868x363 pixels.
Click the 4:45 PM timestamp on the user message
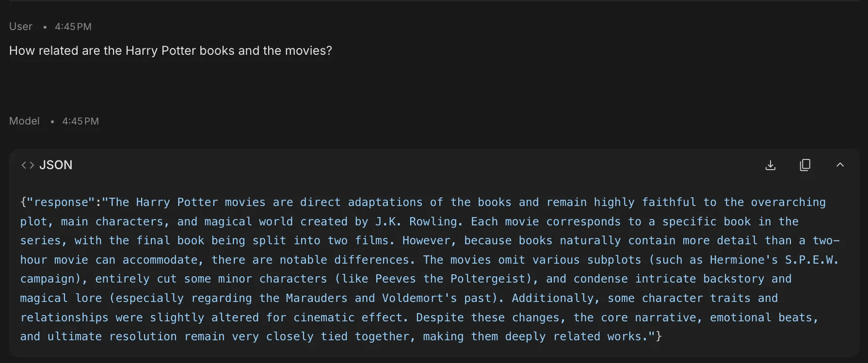click(73, 27)
